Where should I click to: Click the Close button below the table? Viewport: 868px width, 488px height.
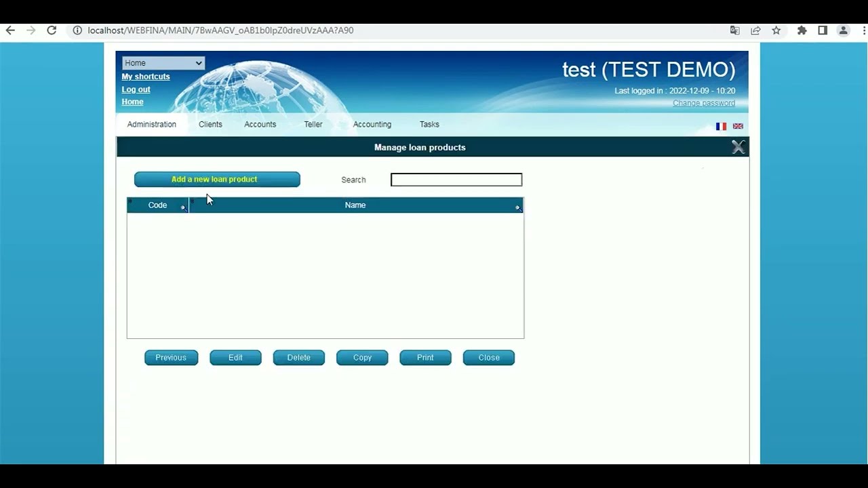(x=489, y=358)
